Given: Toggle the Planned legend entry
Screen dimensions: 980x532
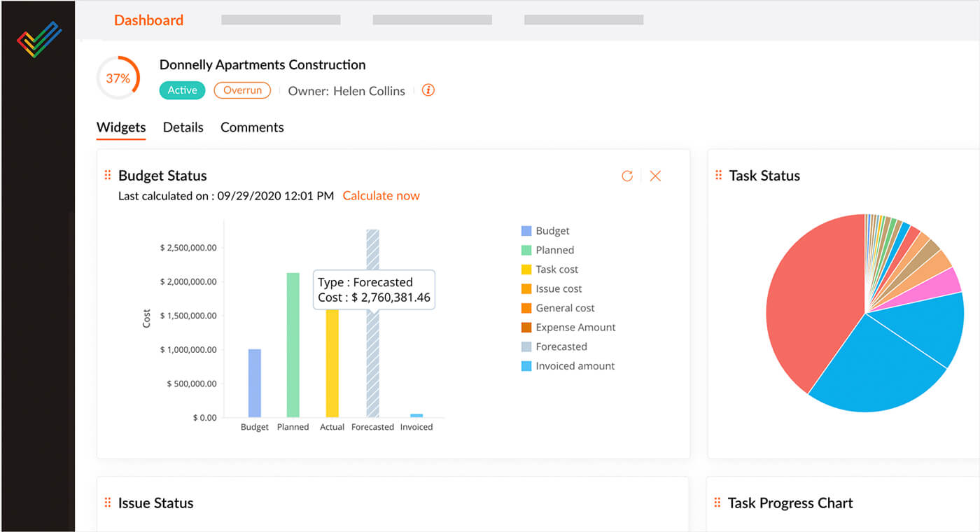Looking at the screenshot, I should coord(554,250).
